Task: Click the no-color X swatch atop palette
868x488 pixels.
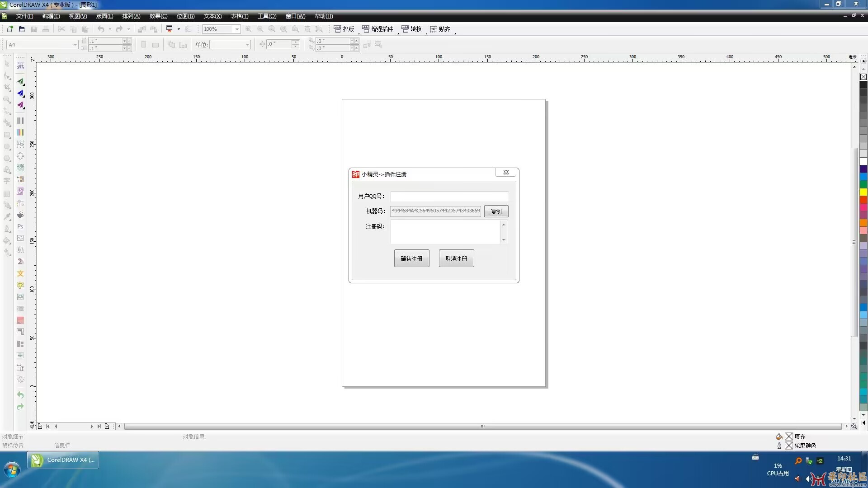Action: point(863,77)
